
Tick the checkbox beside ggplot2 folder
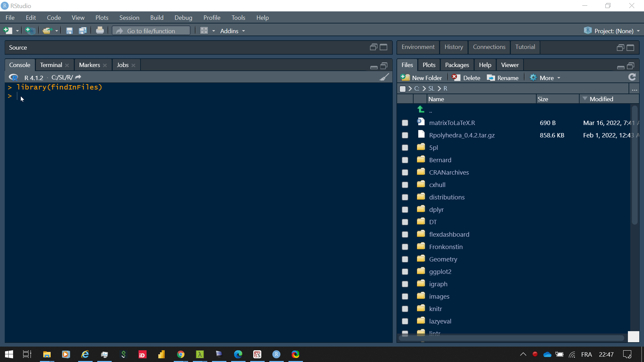click(x=405, y=272)
